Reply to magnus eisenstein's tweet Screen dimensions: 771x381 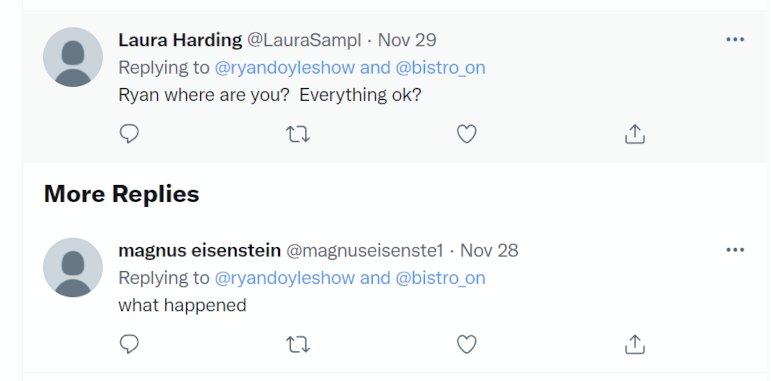coord(129,344)
